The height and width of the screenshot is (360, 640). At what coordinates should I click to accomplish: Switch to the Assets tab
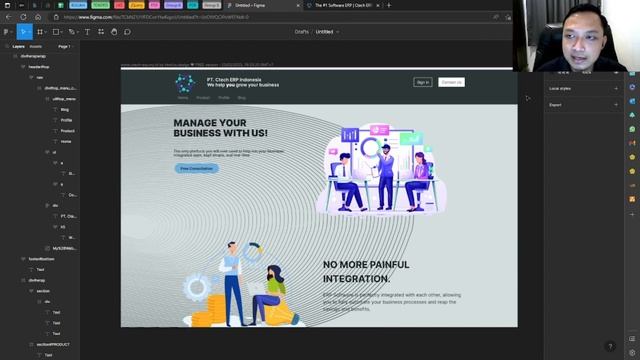point(36,47)
